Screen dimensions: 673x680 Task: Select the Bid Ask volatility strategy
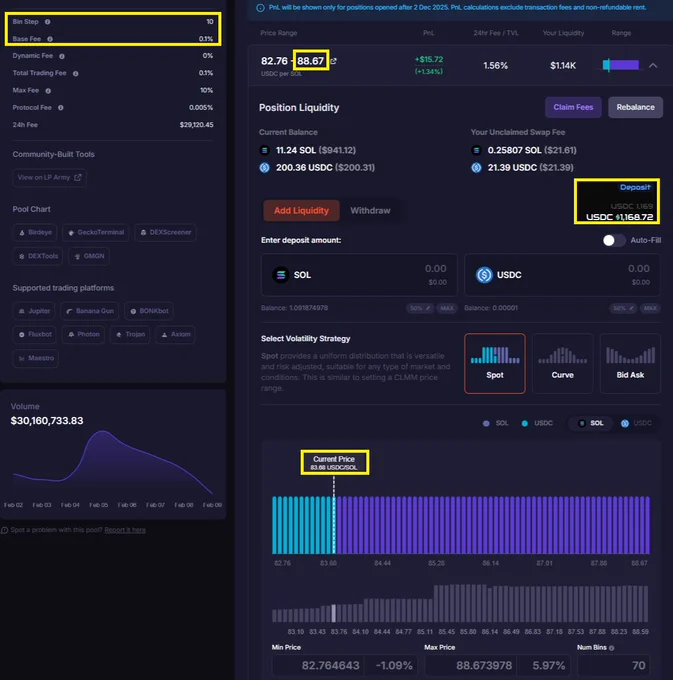[630, 363]
